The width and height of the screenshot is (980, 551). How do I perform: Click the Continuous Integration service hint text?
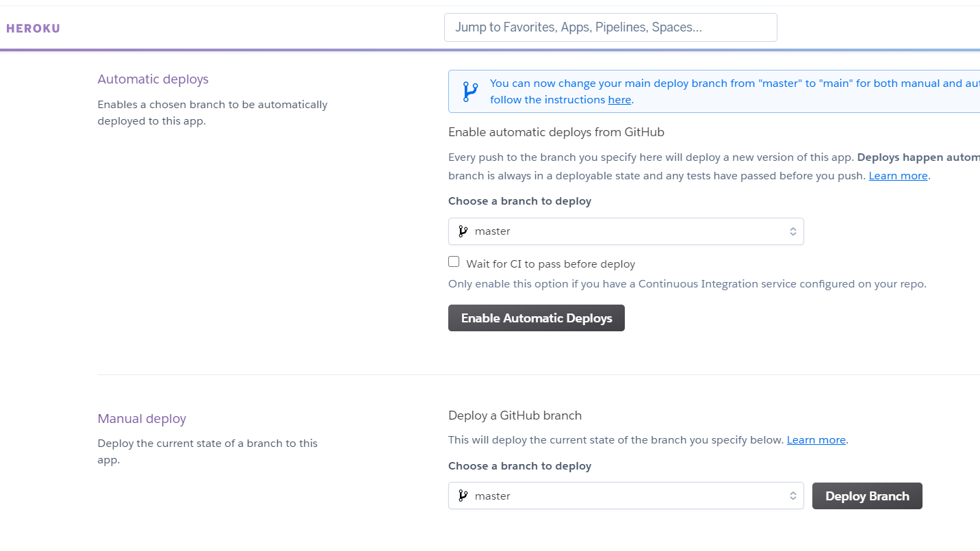pyautogui.click(x=687, y=284)
